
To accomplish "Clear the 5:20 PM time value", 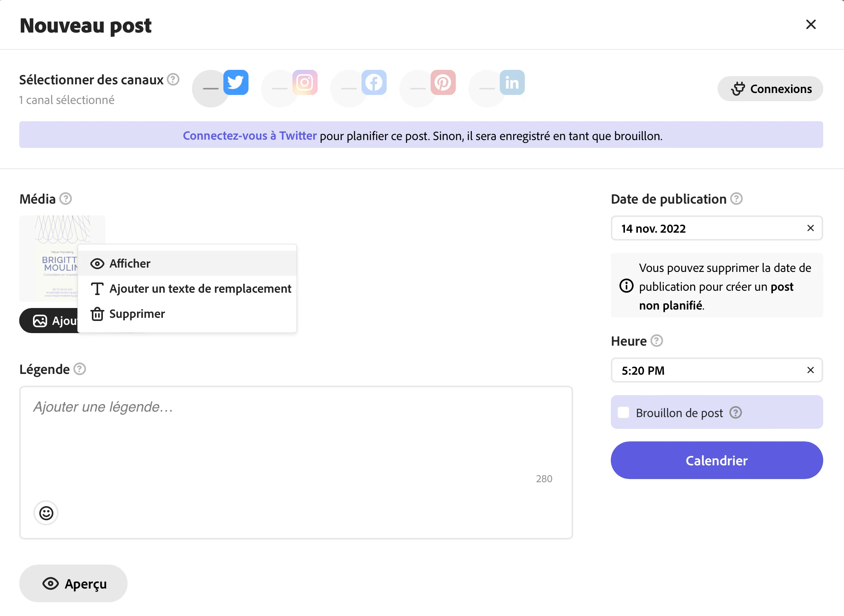I will tap(810, 370).
